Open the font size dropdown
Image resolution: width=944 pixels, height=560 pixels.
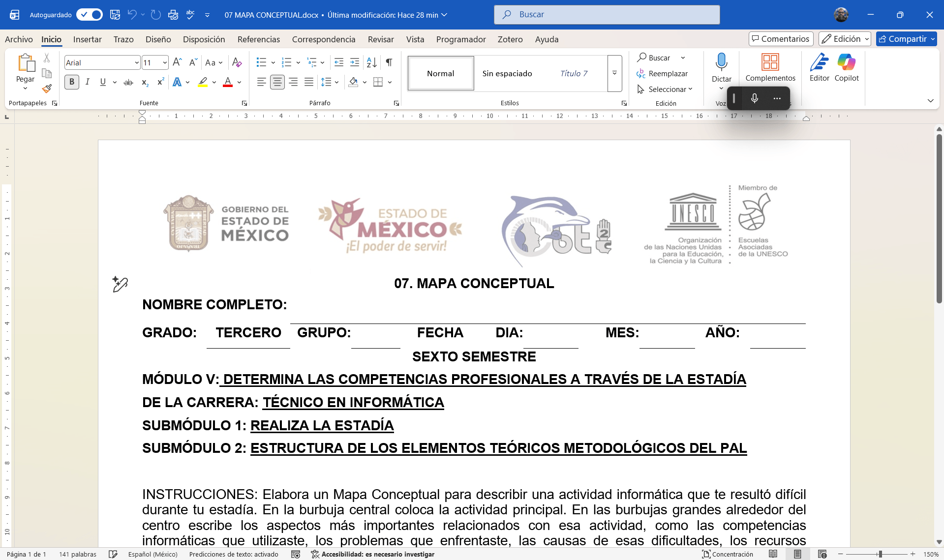(164, 62)
